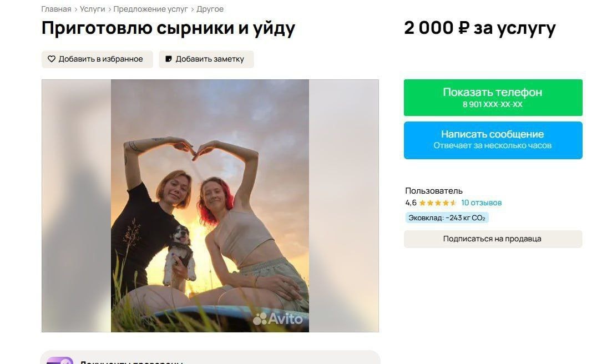Open the Главная breadcrumb link
The height and width of the screenshot is (364, 607).
point(56,9)
